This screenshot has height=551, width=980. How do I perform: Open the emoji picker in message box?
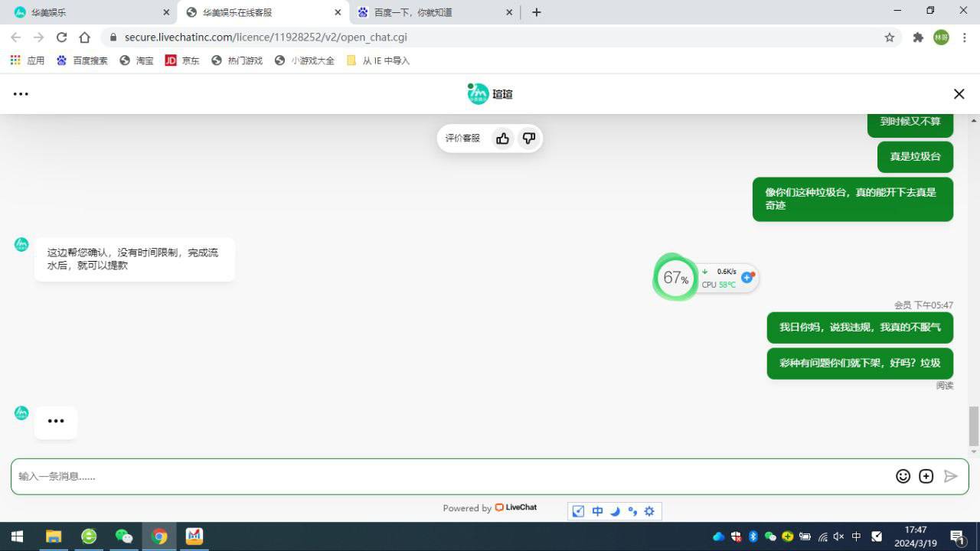(x=903, y=476)
